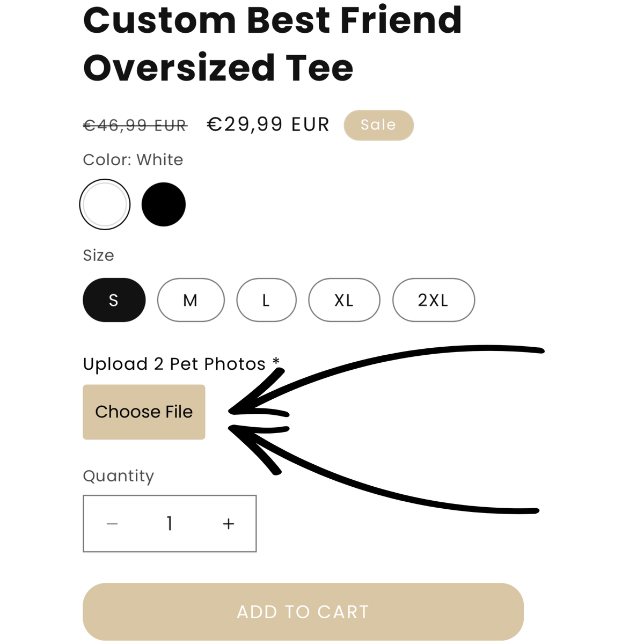Click the crossed-out €46,99 EUR price
644x644 pixels.
pos(135,126)
